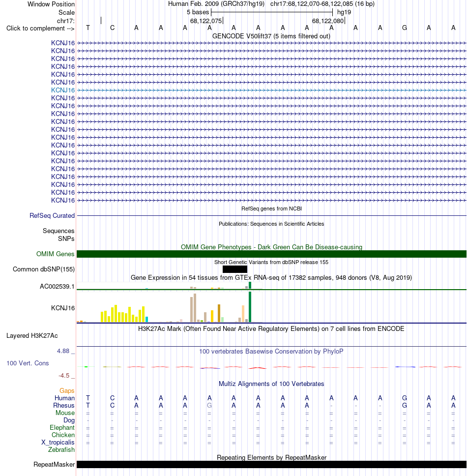Click the C base in the sequence ruler
This screenshot has height=476, width=467.
(x=112, y=28)
